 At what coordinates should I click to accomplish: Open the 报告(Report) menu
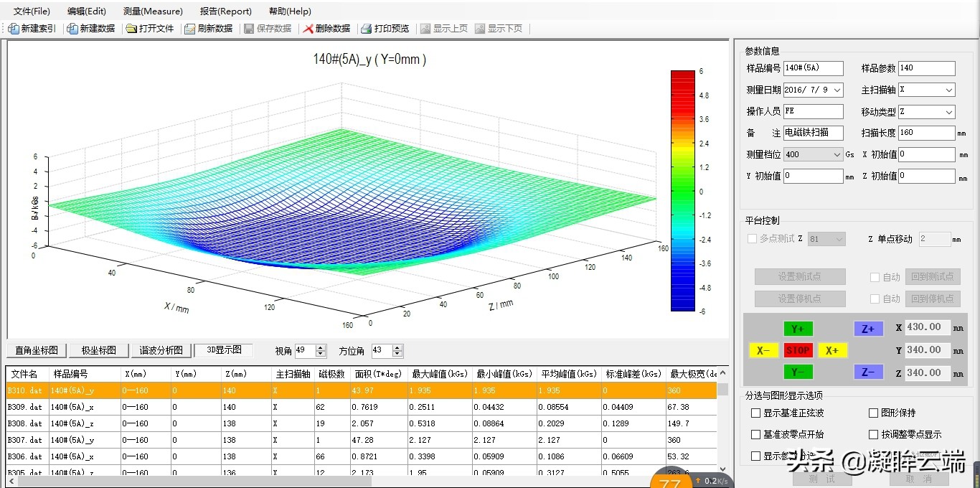click(x=226, y=11)
